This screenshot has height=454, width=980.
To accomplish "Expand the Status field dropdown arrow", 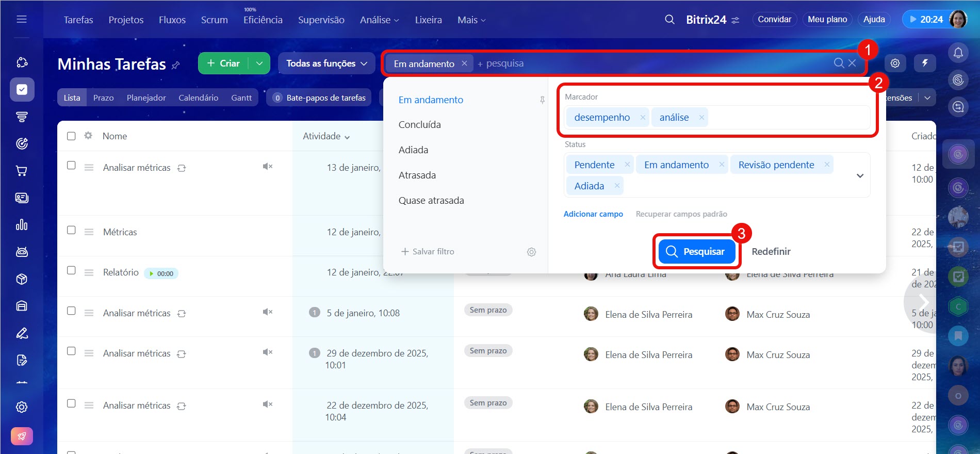I will click(860, 176).
